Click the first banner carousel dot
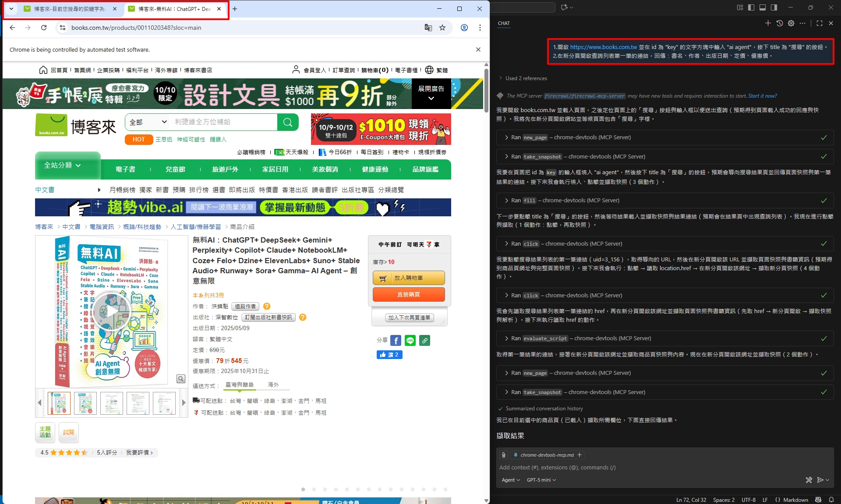Viewport: 841px width, 504px height. pos(303,490)
